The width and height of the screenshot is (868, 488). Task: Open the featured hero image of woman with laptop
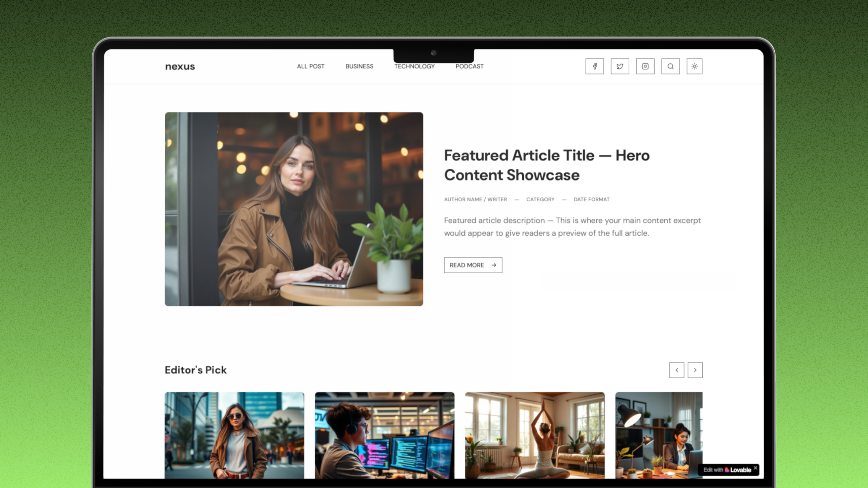pos(294,209)
